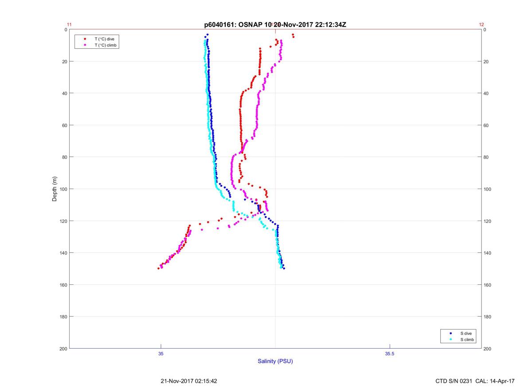Click the left axis 180 depth tick
Viewport: 532px width, 392px height.
tap(63, 317)
